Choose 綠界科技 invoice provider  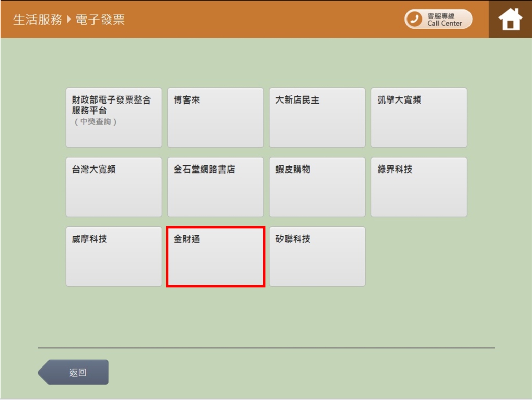(419, 186)
